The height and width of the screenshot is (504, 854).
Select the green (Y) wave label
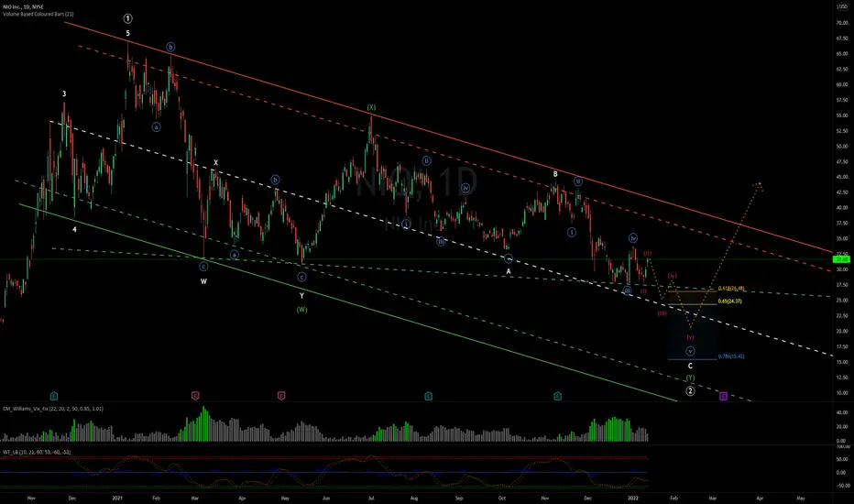(690, 378)
